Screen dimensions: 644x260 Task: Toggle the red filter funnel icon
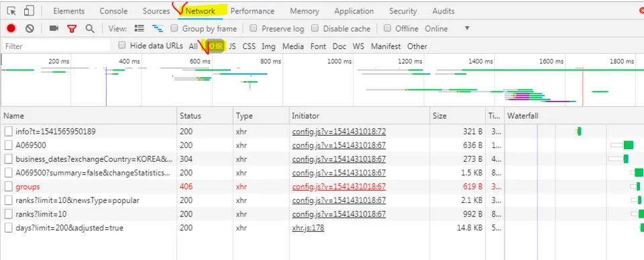pos(72,28)
